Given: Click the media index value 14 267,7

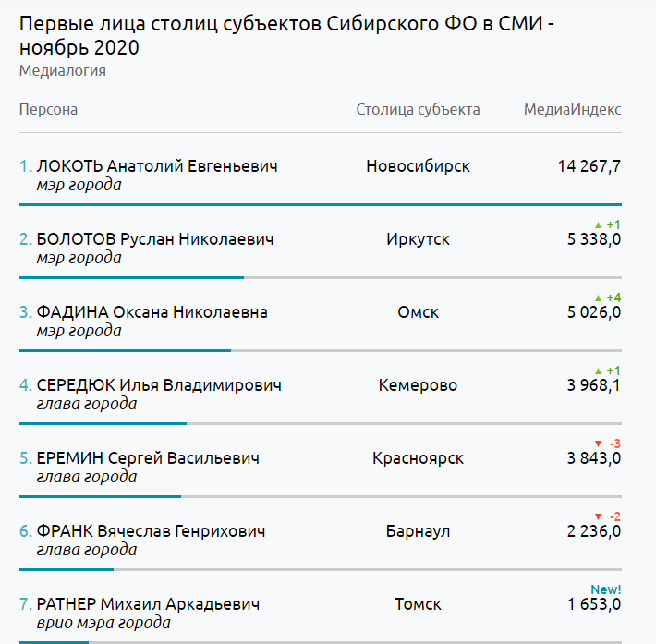Looking at the screenshot, I should 589,166.
